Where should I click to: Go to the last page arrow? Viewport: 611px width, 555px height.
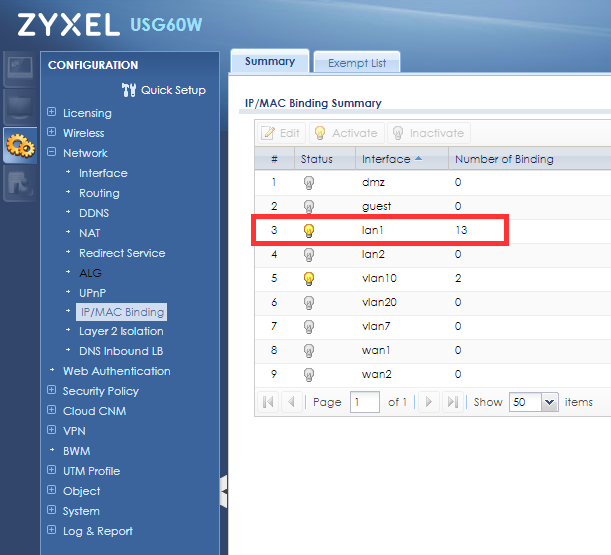(452, 402)
